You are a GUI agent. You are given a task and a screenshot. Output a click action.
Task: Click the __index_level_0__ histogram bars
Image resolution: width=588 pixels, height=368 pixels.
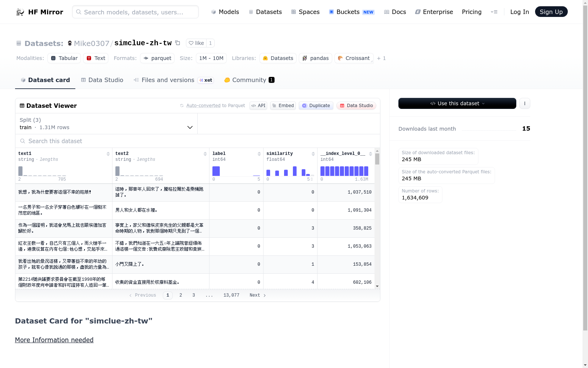pyautogui.click(x=344, y=171)
